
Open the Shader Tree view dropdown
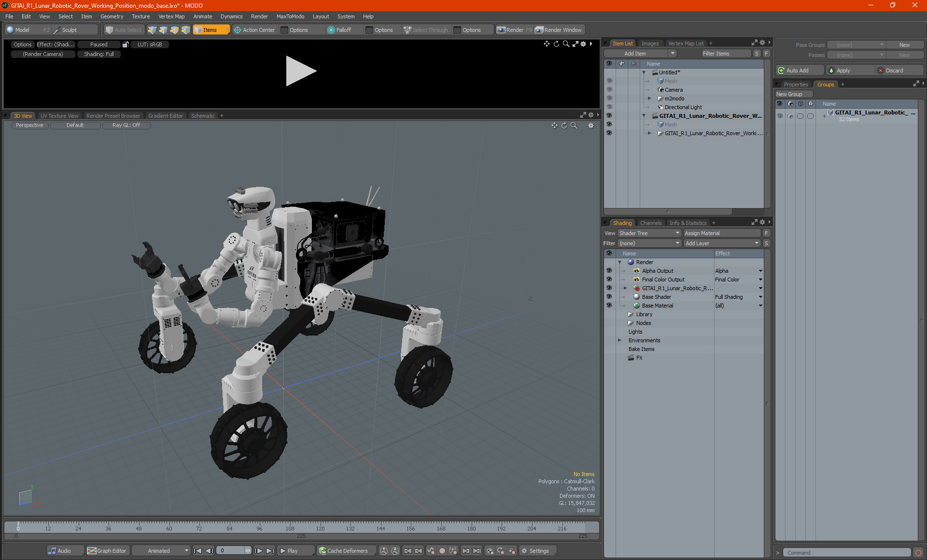pyautogui.click(x=649, y=233)
